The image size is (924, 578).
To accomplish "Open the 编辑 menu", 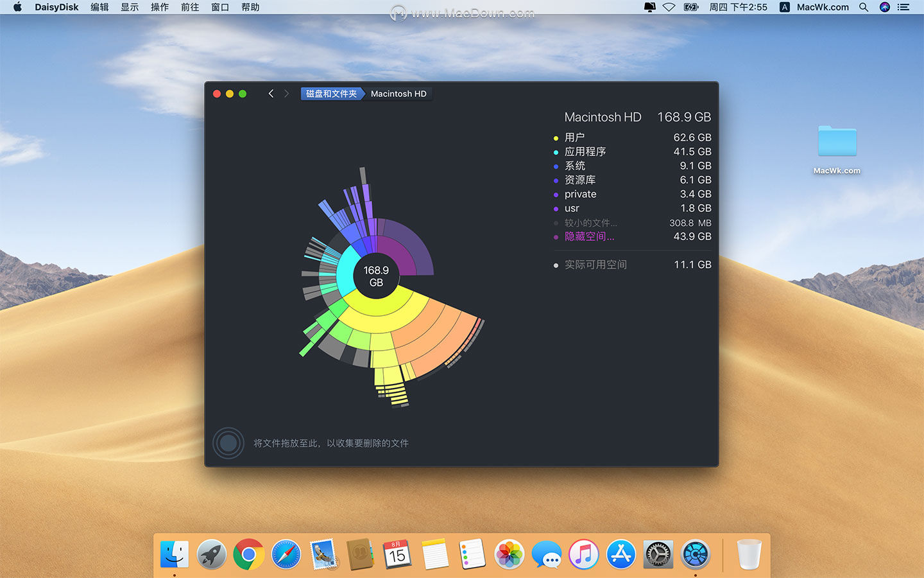I will (x=99, y=7).
